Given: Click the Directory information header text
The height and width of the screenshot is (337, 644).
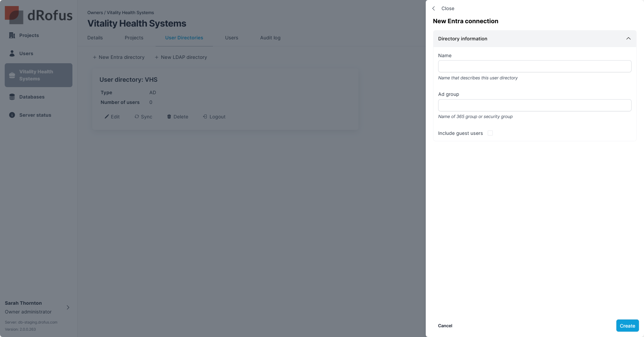Looking at the screenshot, I should 463,39.
